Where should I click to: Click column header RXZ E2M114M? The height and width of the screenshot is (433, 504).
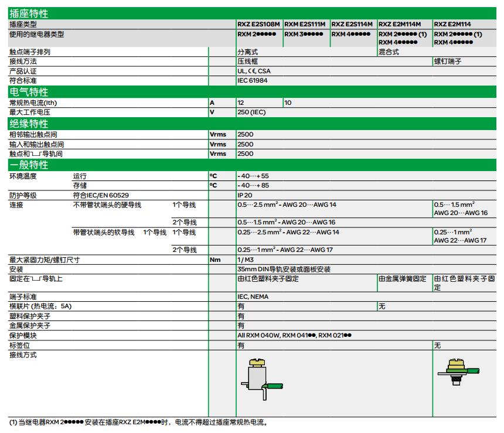coord(400,24)
